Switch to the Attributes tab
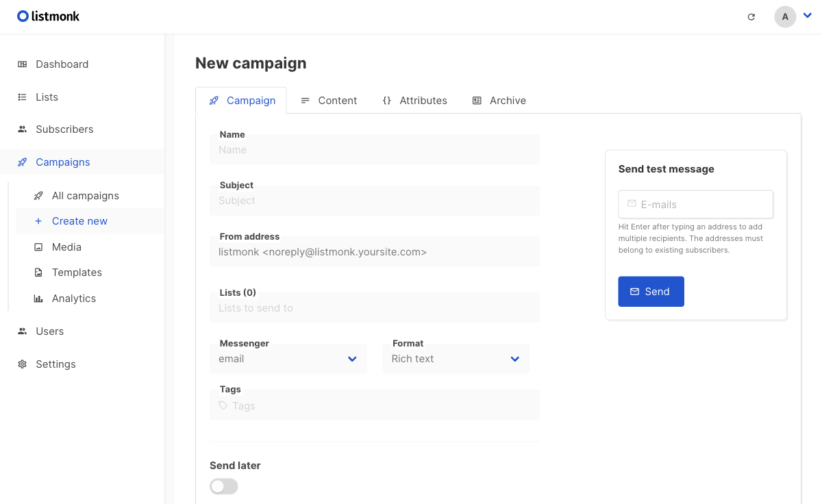Viewport: 822px width, 504px height. (414, 101)
